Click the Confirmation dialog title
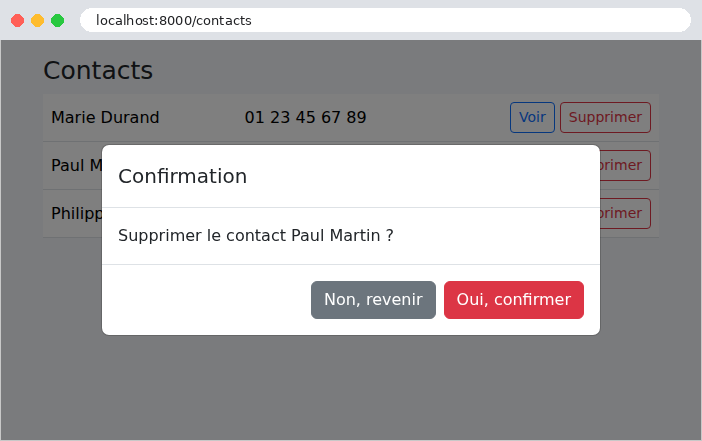The image size is (702, 441). [182, 176]
